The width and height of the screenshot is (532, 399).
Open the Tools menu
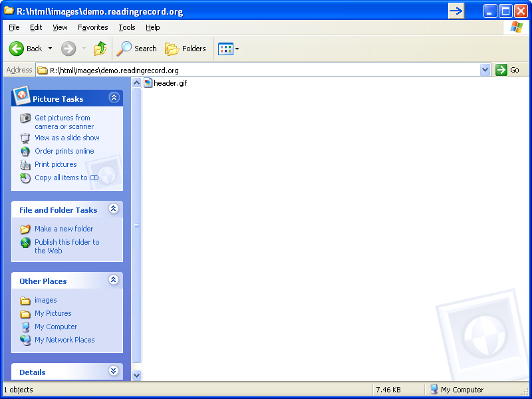[127, 27]
